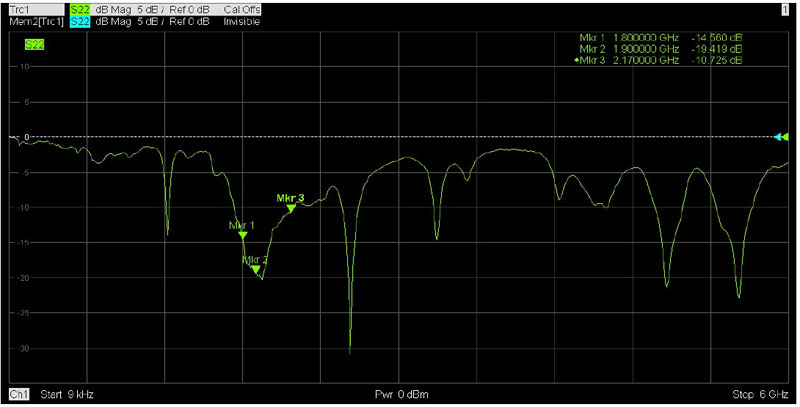Click the Mkr 3 2.170000 GHz readout line
This screenshot has height=407, width=800.
point(658,60)
